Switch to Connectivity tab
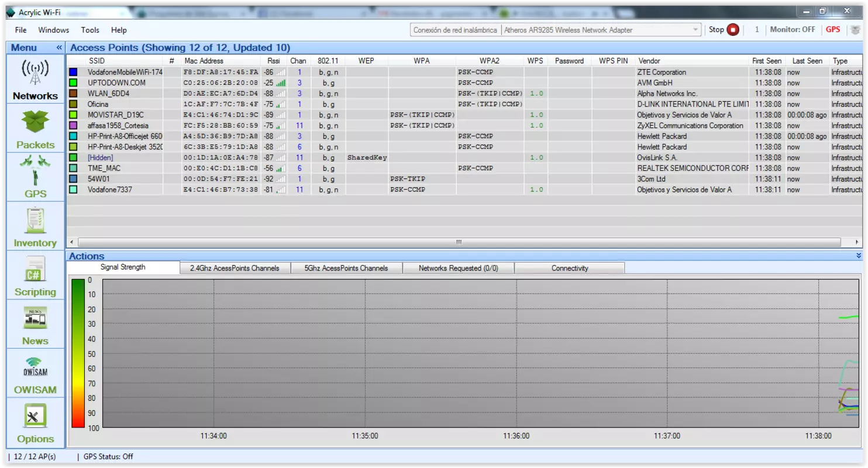Screen dimensions: 868x468 pos(570,269)
